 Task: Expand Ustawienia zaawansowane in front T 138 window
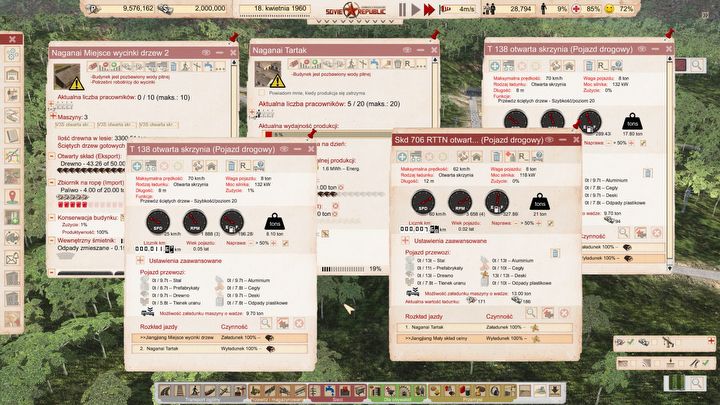(141, 261)
